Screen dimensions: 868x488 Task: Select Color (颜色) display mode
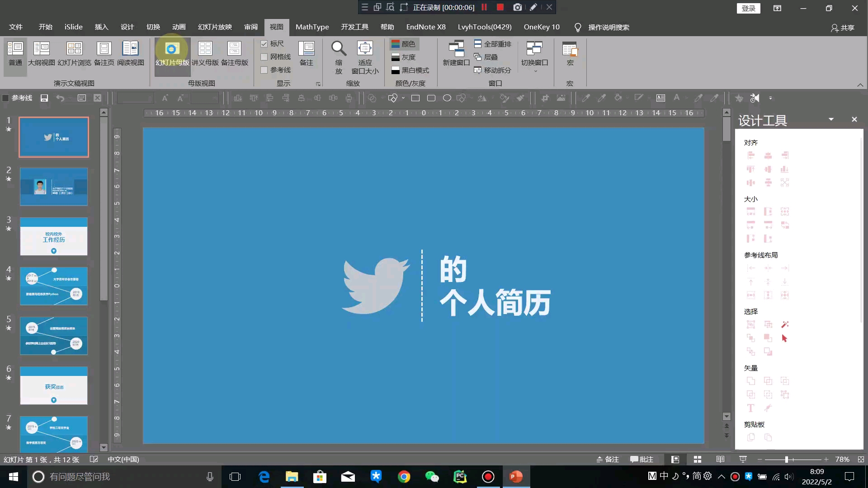tap(404, 44)
